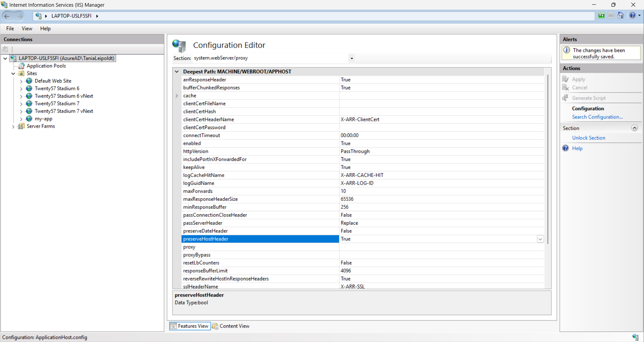The height and width of the screenshot is (342, 644).
Task: Click the Help icon in Actions pane
Action: [x=566, y=148]
